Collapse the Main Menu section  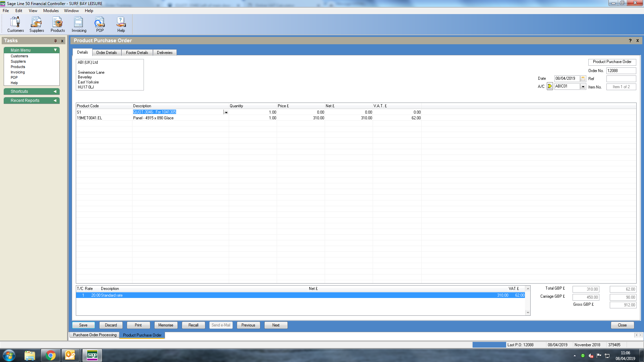(55, 50)
